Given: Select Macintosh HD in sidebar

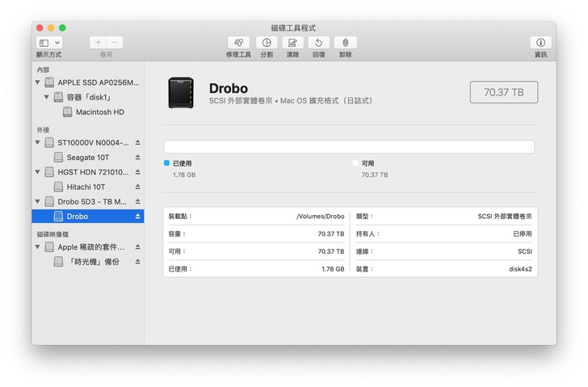Looking at the screenshot, I should point(99,112).
